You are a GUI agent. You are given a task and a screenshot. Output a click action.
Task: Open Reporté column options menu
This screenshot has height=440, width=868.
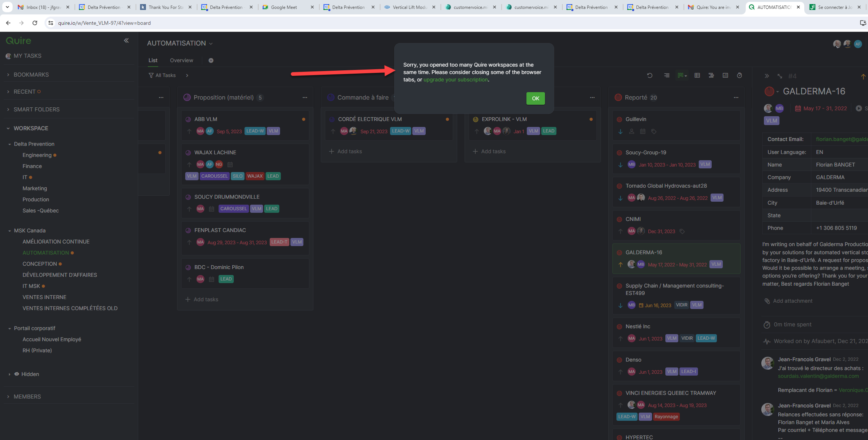click(736, 98)
